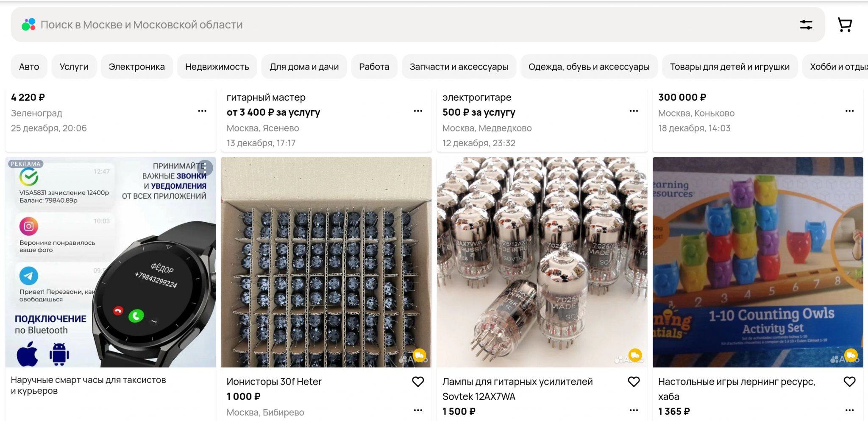The height and width of the screenshot is (421, 868).
Task: Click the search input field
Action: (381, 25)
